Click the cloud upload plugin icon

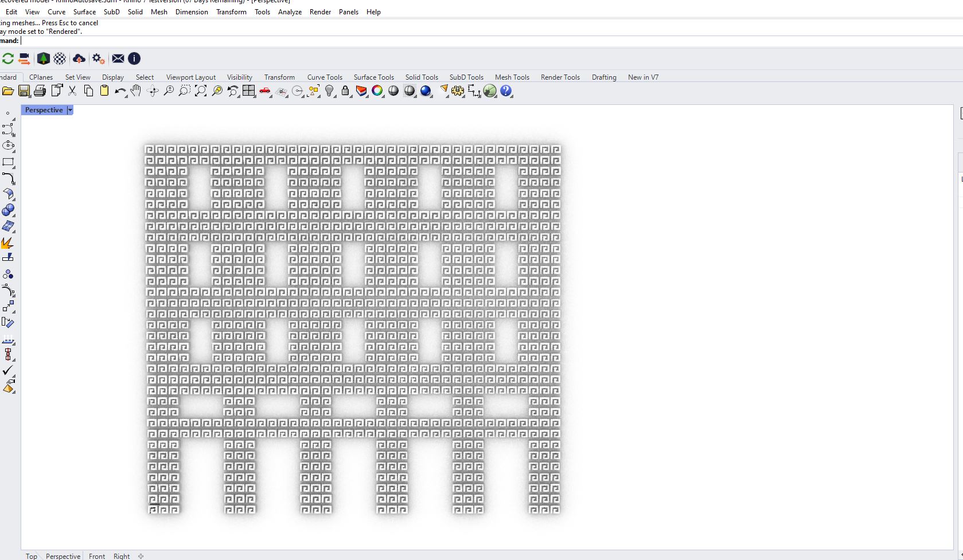[x=79, y=58]
